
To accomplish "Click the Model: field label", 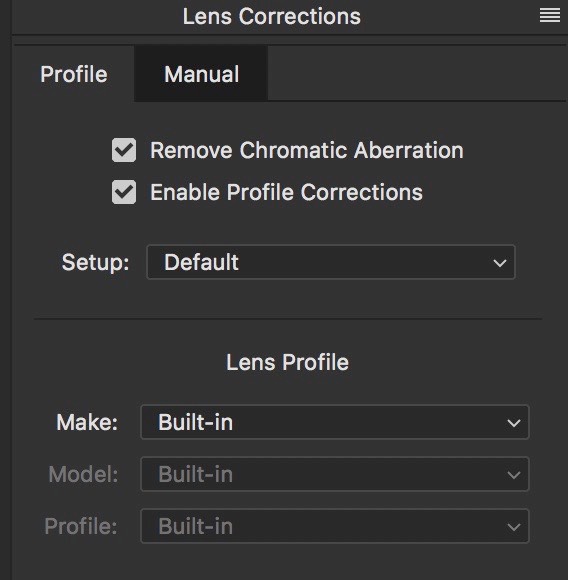I will click(83, 474).
